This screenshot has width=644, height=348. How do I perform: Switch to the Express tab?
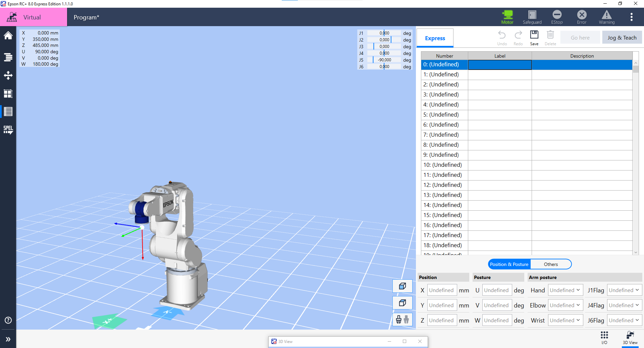pos(435,38)
